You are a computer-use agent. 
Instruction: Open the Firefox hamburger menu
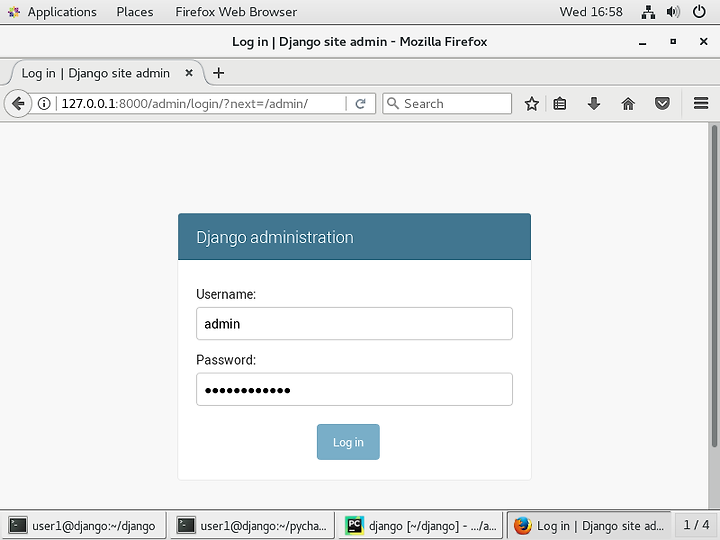click(701, 103)
